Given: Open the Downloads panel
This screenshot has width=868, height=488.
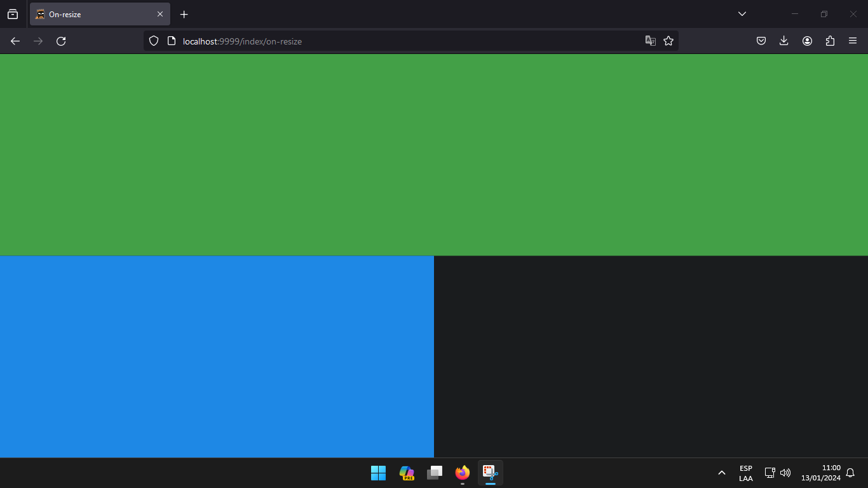Looking at the screenshot, I should coord(783,41).
